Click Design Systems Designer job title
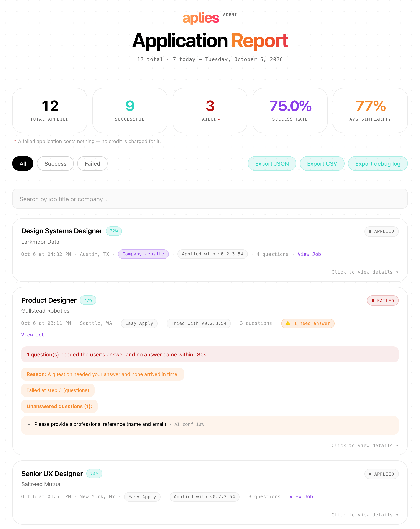This screenshot has height=529, width=420. pos(62,231)
